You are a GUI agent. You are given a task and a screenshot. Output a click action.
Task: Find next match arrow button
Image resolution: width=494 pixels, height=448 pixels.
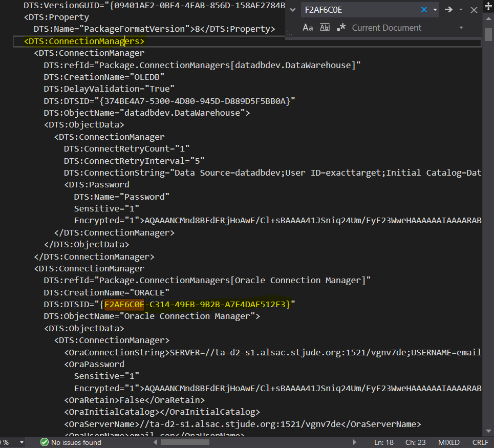click(x=448, y=10)
